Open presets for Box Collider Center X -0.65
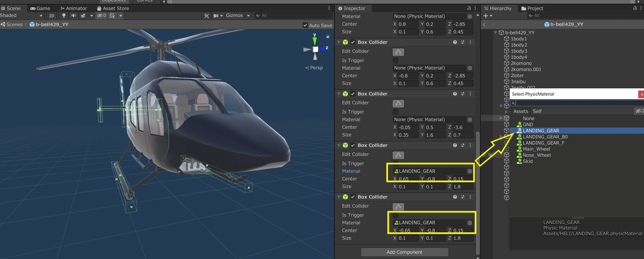 click(x=463, y=197)
